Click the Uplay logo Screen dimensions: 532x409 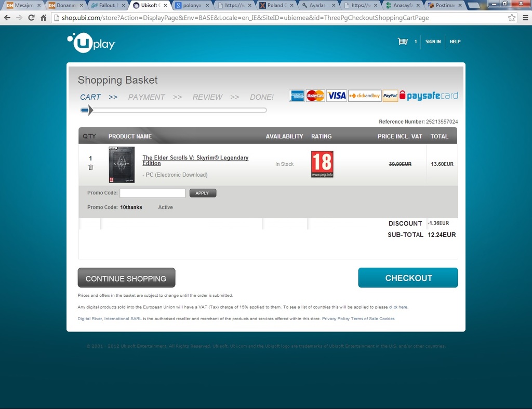91,43
